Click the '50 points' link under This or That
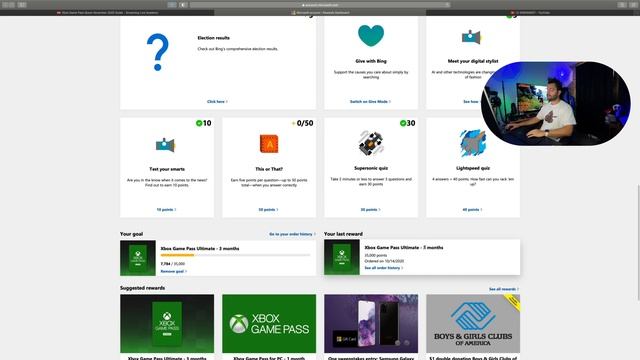 pos(268,210)
